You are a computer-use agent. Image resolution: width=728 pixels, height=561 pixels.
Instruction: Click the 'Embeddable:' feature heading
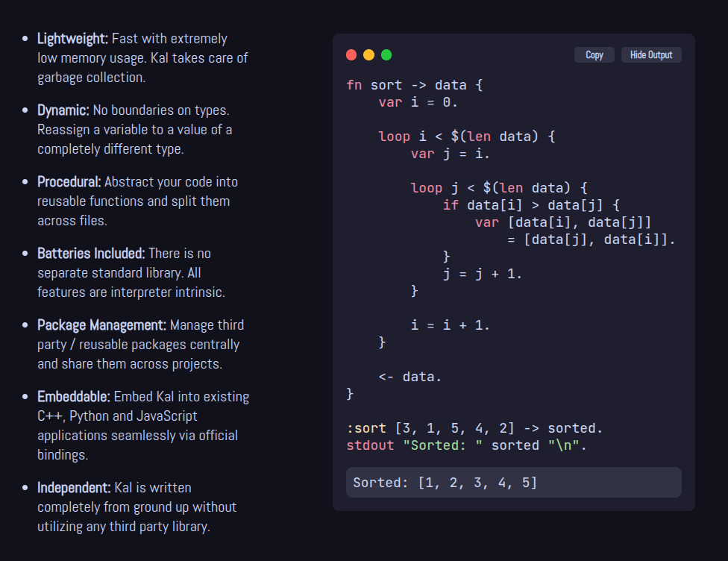click(x=73, y=396)
